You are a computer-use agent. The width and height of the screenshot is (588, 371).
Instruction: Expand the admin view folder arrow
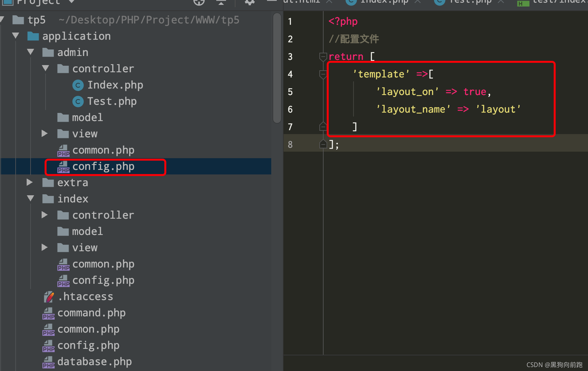pyautogui.click(x=45, y=133)
